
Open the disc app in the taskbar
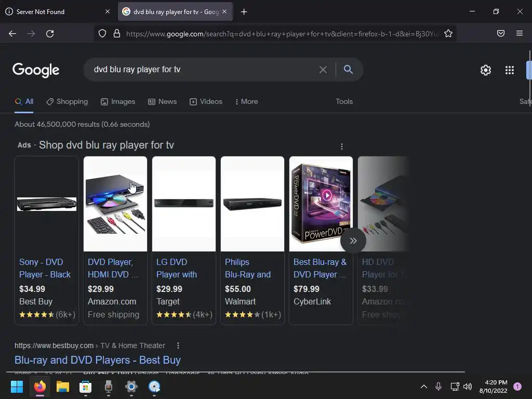tap(154, 387)
